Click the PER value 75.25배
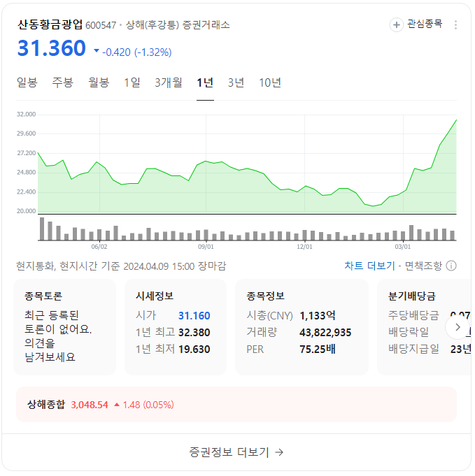 click(318, 349)
